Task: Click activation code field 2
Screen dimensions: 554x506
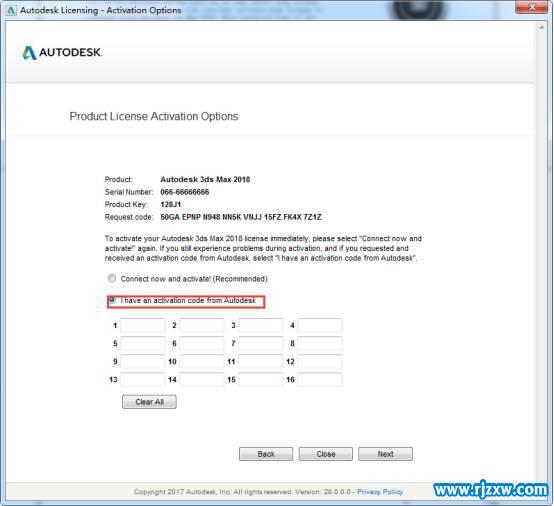Action: click(x=202, y=325)
